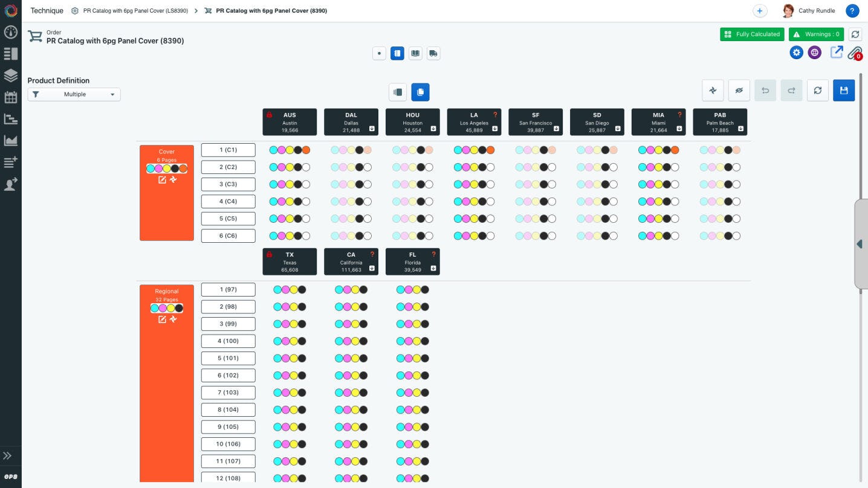Click the blue save disk button
Screen dimensions: 868x488
844,90
